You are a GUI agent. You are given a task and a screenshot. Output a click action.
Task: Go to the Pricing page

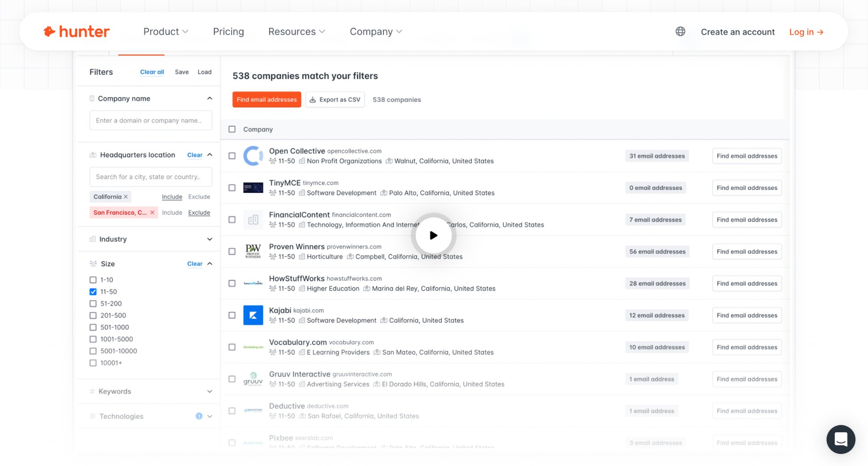229,32
